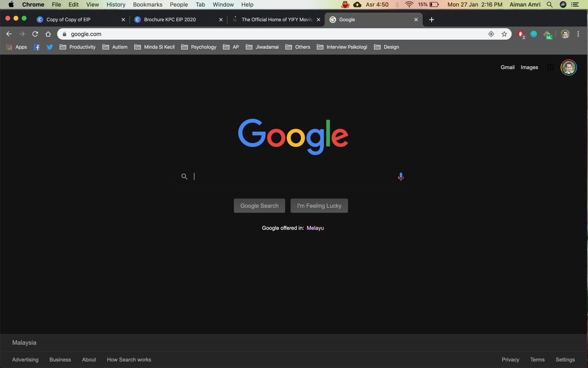
Task: View site info via lock icon
Action: tap(64, 34)
